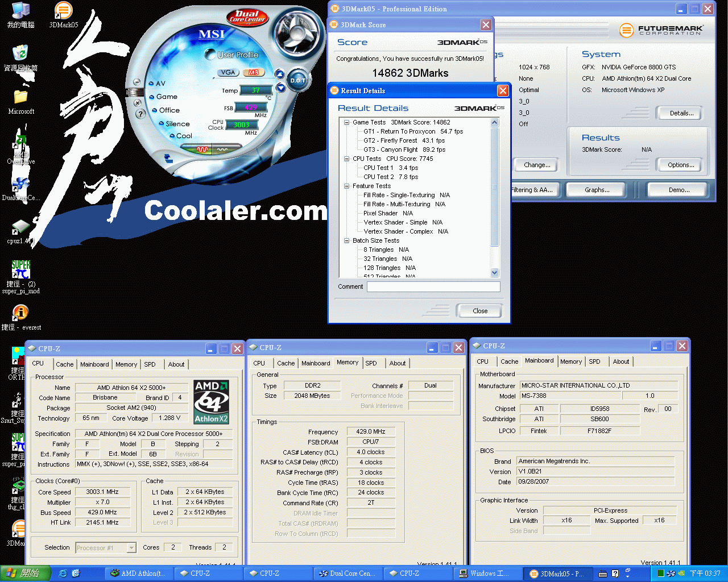Click the Graphs... button in 3DMark05
This screenshot has width=728, height=582.
pyautogui.click(x=597, y=190)
